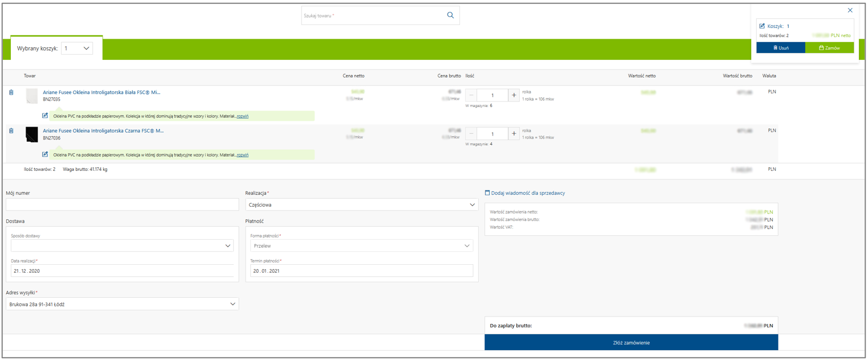Increase quantity for the Czarna product
Viewport: 868px width, 361px height.
[x=514, y=134]
